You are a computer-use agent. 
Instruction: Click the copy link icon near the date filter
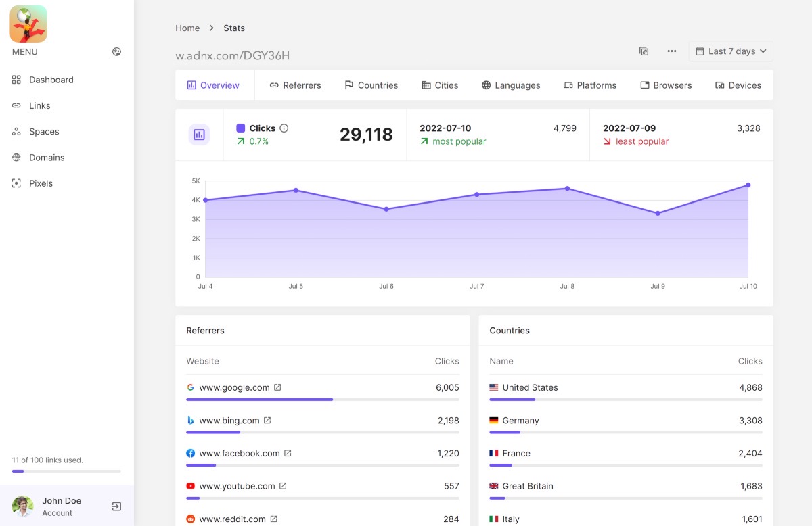(644, 51)
